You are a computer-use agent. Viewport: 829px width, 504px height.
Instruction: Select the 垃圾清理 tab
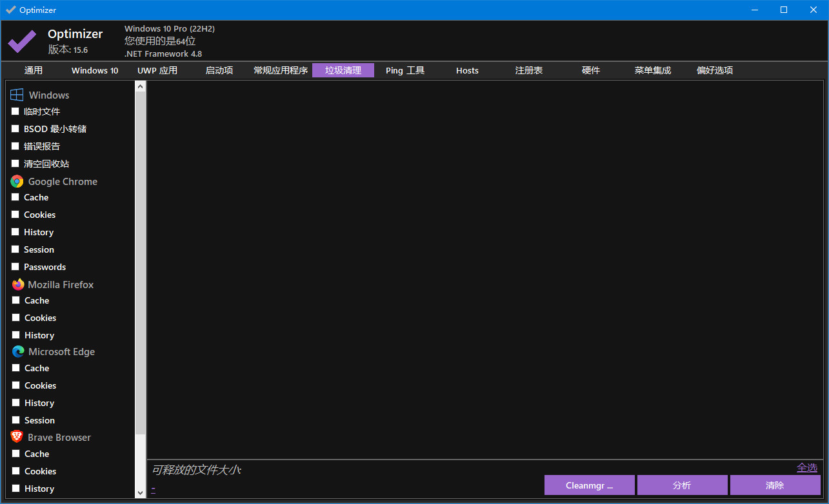tap(343, 70)
